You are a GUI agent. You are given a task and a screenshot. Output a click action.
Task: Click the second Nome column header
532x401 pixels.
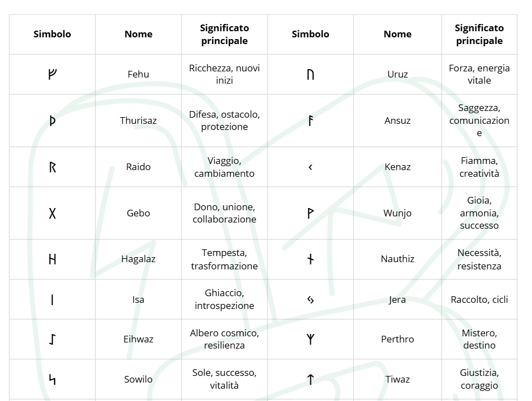397,34
